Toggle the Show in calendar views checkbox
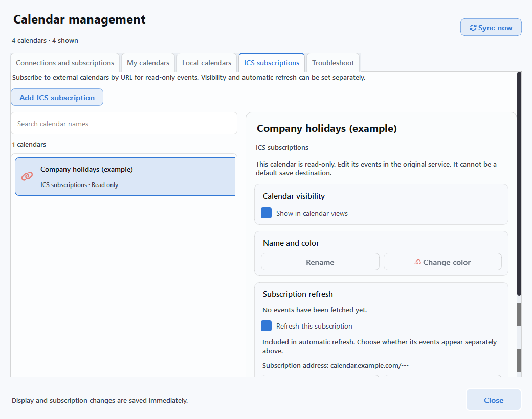Viewport: 532px width, 419px height. (x=267, y=213)
